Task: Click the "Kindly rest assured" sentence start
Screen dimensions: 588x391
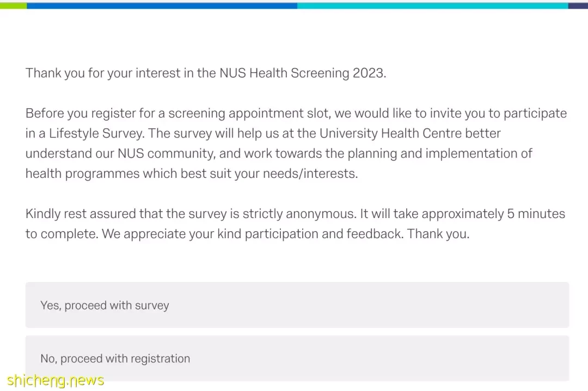Action: pos(81,214)
